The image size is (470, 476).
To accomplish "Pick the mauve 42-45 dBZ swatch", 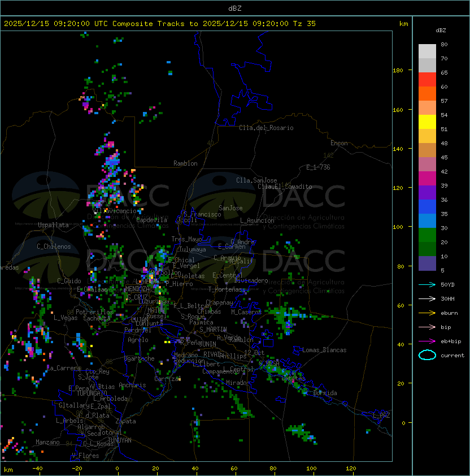I will 427,165.
